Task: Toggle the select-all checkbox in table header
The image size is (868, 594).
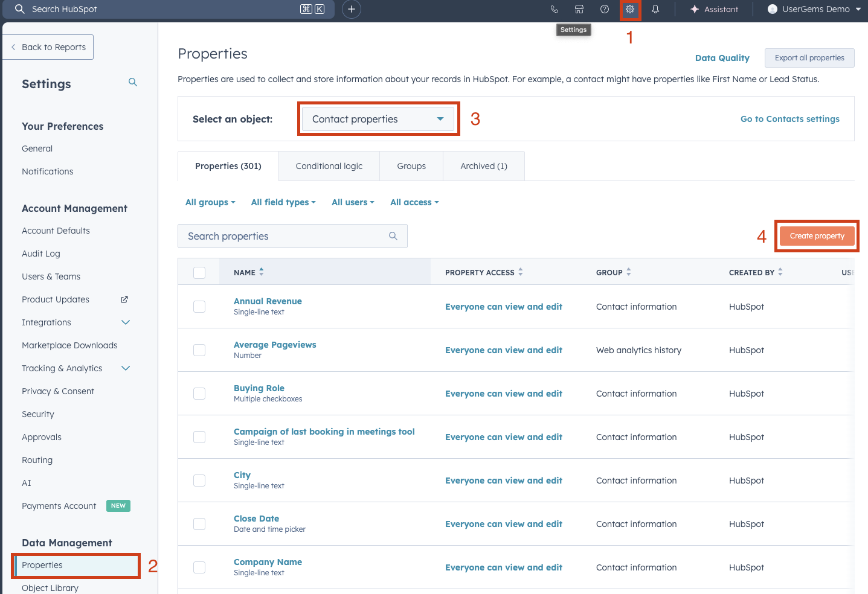Action: (x=199, y=273)
